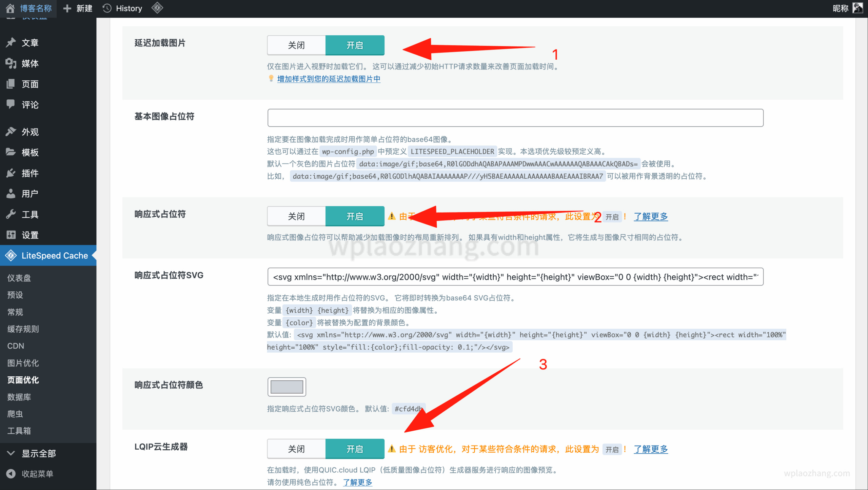Open link 增加样式到您的延迟加载图片中
The height and width of the screenshot is (490, 868).
(x=328, y=79)
